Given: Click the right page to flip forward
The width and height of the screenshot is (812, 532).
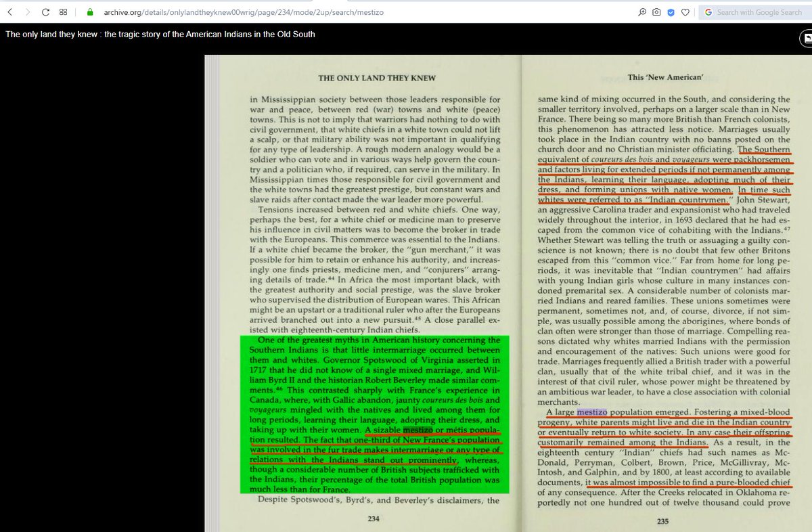Looking at the screenshot, I should coord(667,294).
